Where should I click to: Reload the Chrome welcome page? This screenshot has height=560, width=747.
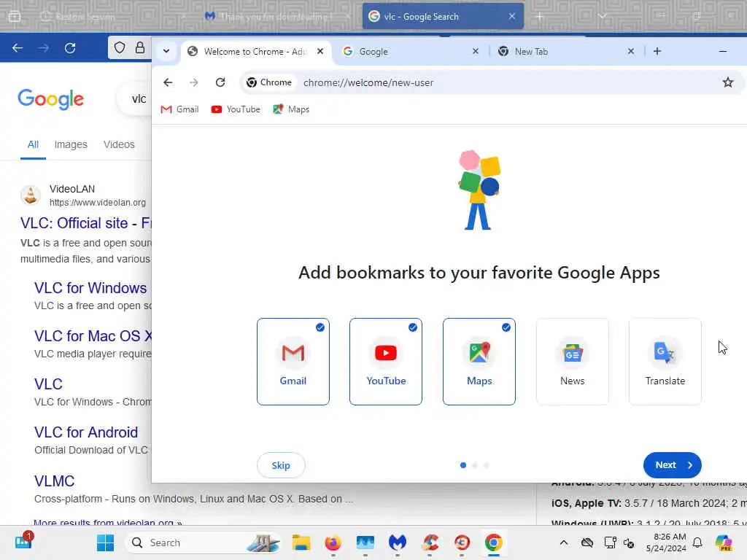tap(220, 82)
